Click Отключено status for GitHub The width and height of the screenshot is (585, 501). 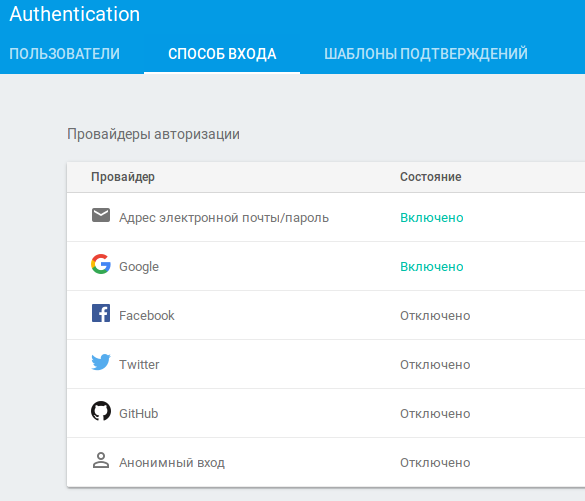(435, 413)
